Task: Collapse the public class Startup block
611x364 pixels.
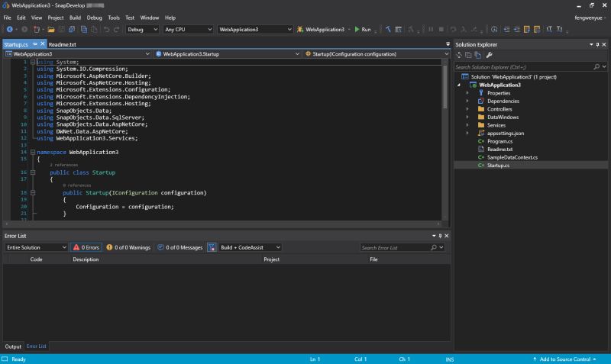Action: point(33,172)
